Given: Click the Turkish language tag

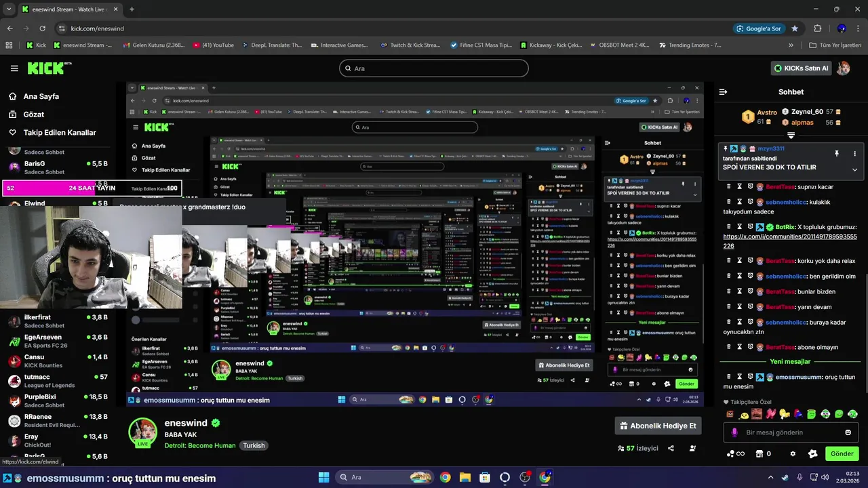Looking at the screenshot, I should [254, 445].
